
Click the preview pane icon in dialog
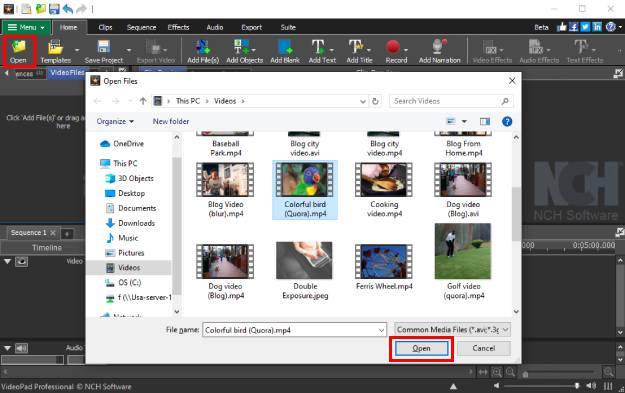point(485,122)
